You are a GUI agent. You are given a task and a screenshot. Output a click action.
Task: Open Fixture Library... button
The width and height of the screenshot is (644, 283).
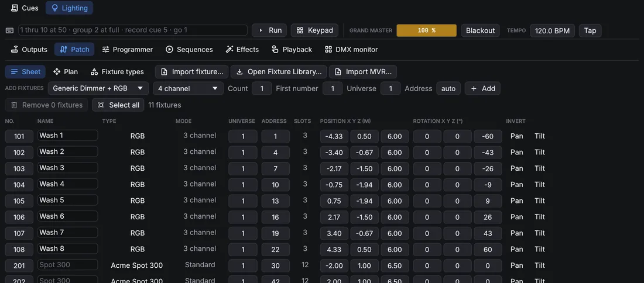pos(279,72)
